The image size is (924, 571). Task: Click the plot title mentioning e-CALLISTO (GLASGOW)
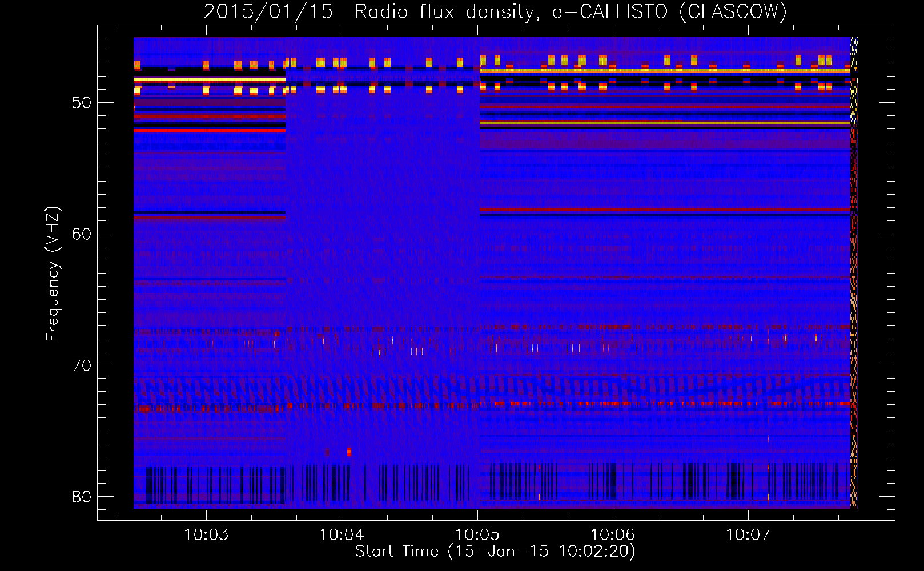(495, 11)
